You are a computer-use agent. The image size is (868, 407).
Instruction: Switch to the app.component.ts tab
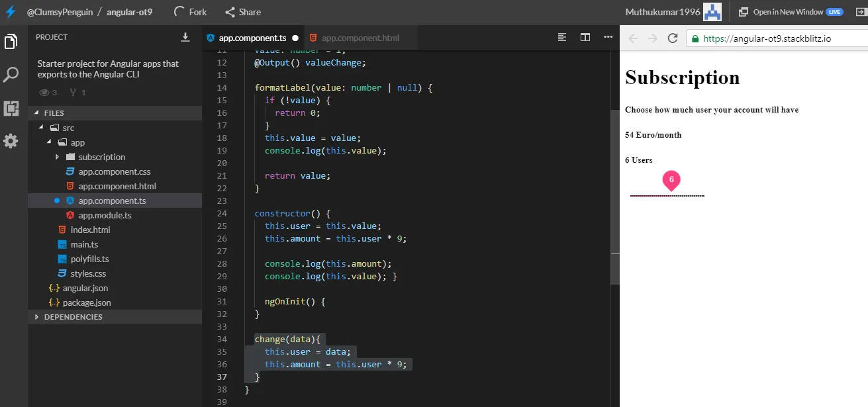coord(253,38)
